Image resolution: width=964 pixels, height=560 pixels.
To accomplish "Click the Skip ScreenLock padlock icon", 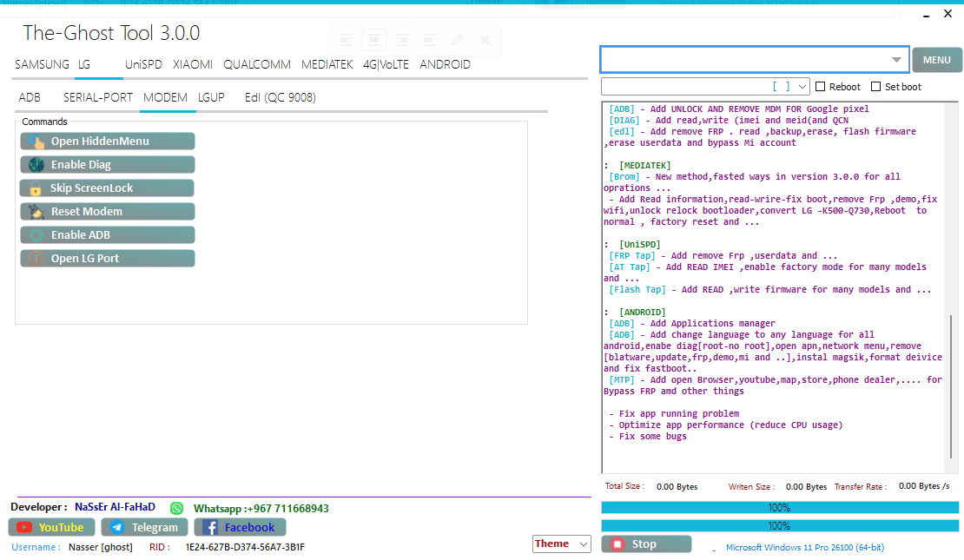I will tap(36, 188).
